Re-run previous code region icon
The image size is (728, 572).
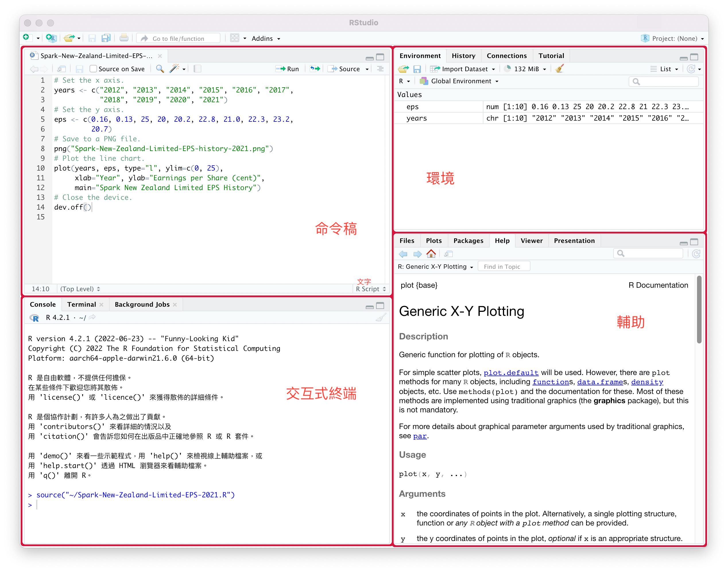[x=315, y=69]
